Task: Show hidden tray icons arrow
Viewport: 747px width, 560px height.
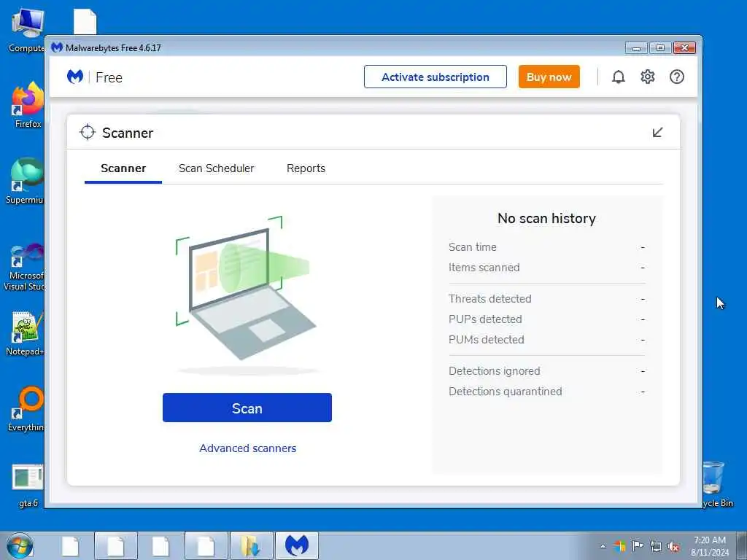Action: 603,546
